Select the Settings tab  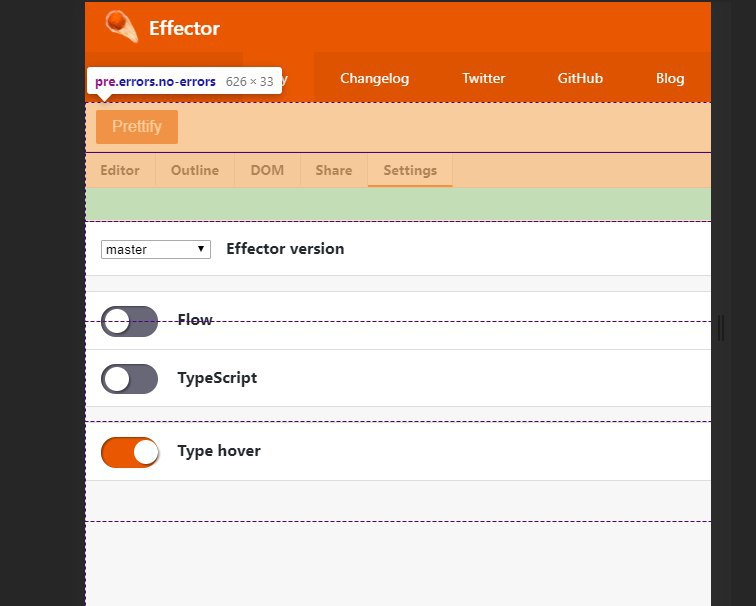tap(410, 170)
